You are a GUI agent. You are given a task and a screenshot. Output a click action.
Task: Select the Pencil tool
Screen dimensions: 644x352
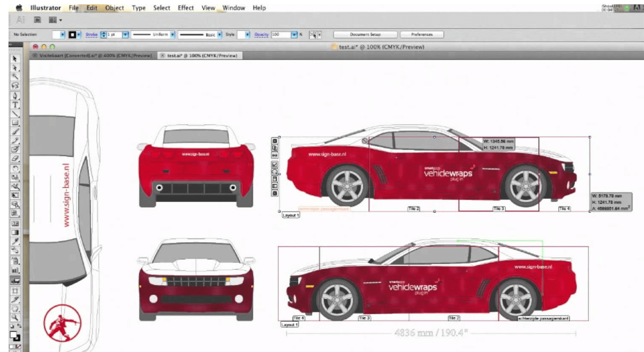[15, 140]
